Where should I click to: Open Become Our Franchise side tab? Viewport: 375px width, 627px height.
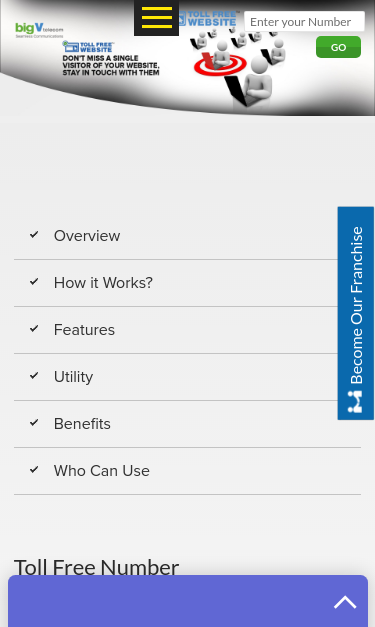[356, 313]
